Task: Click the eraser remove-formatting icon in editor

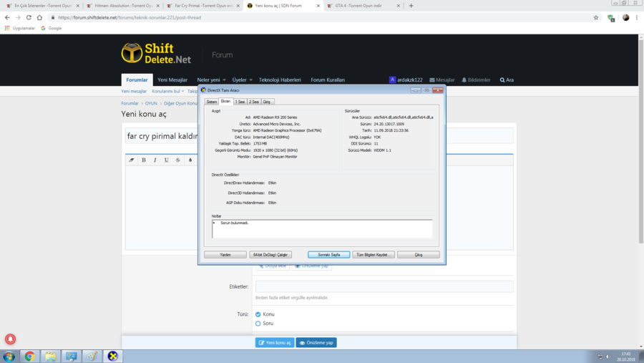Action: coord(132,160)
